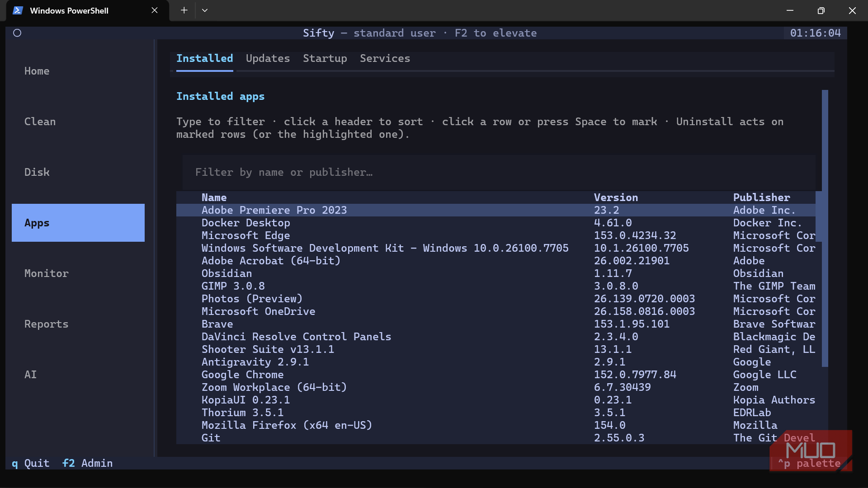Image resolution: width=868 pixels, height=488 pixels.
Task: Close the Windows PowerShell tab
Action: 155,10
